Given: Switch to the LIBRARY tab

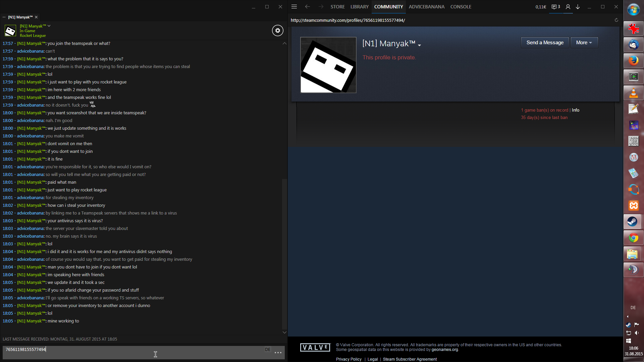Looking at the screenshot, I should pos(359,7).
